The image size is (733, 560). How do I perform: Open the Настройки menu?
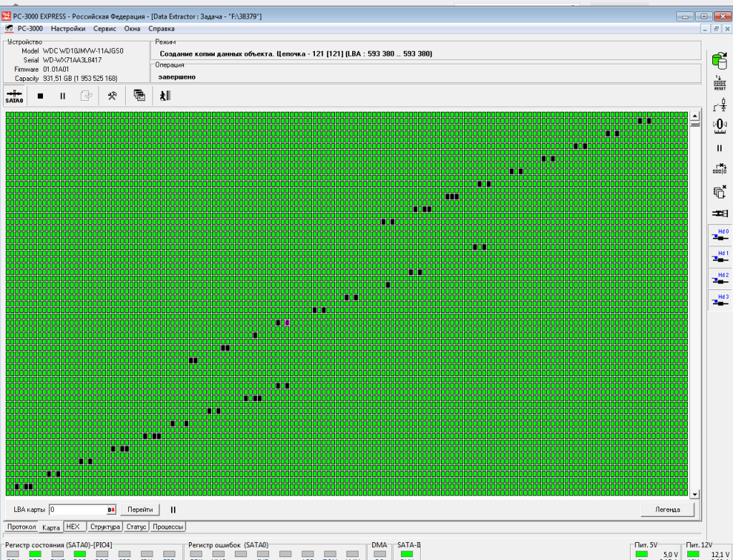tap(68, 29)
